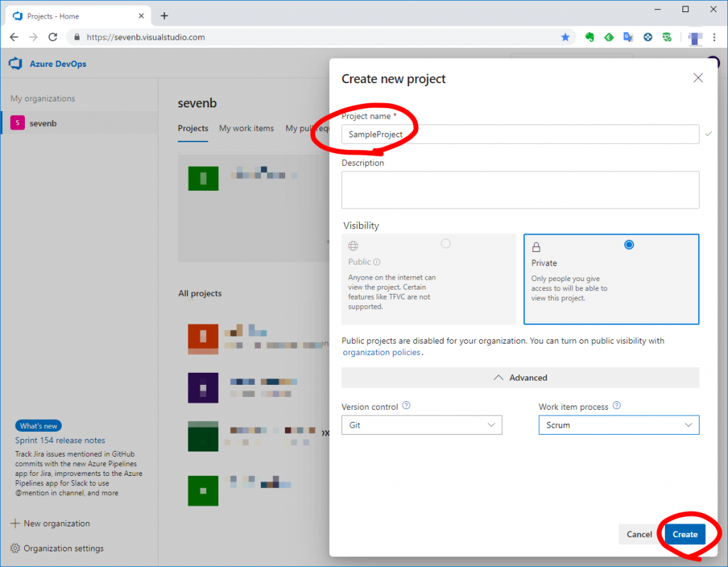This screenshot has width=728, height=567.
Task: Click the site lock padlock icon
Action: tap(77, 37)
